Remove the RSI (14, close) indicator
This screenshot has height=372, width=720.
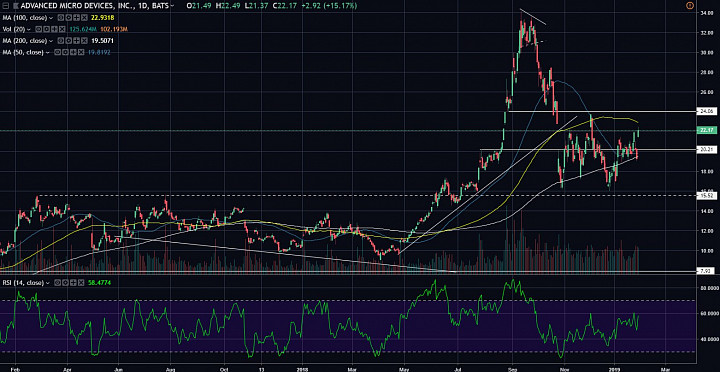click(x=81, y=283)
